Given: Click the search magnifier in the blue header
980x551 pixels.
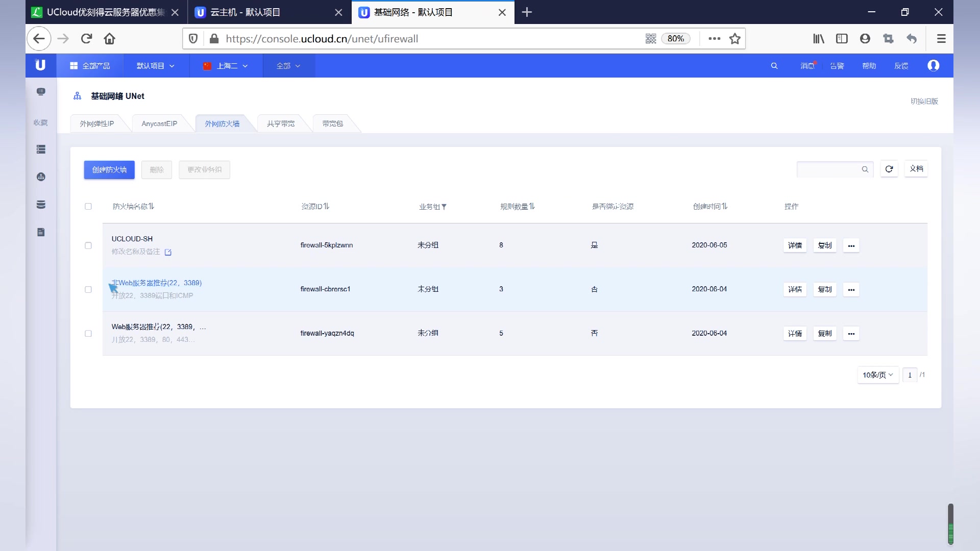Looking at the screenshot, I should [x=774, y=66].
